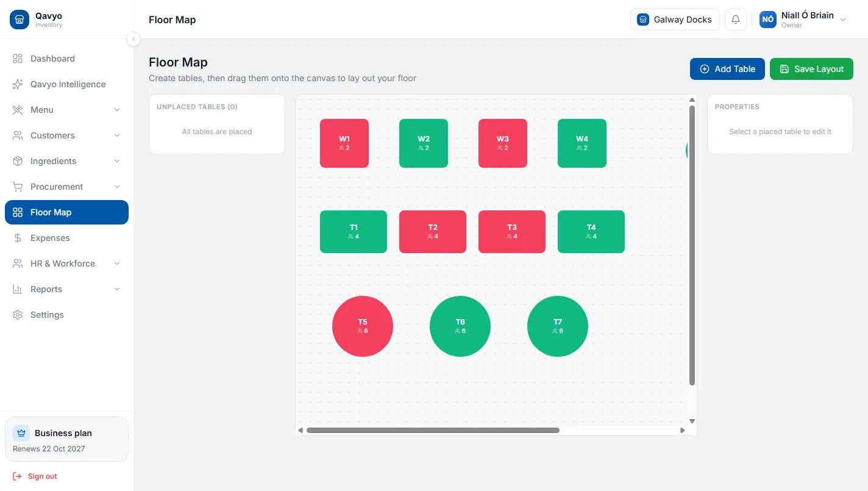Open the Reports menu item
Viewport: 868px width, 491px height.
click(67, 289)
